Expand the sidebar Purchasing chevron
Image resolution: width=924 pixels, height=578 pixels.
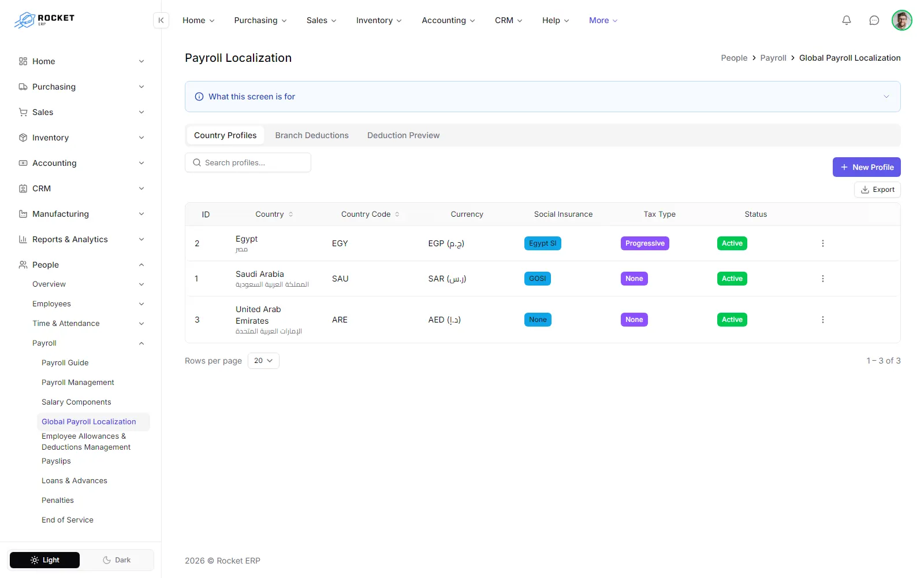[141, 87]
